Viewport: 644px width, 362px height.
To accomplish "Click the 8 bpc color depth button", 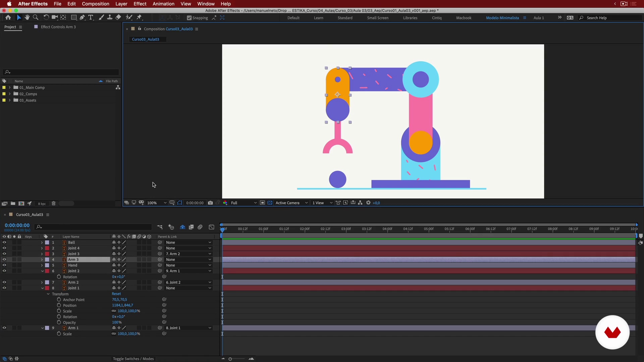I will pyautogui.click(x=42, y=204).
